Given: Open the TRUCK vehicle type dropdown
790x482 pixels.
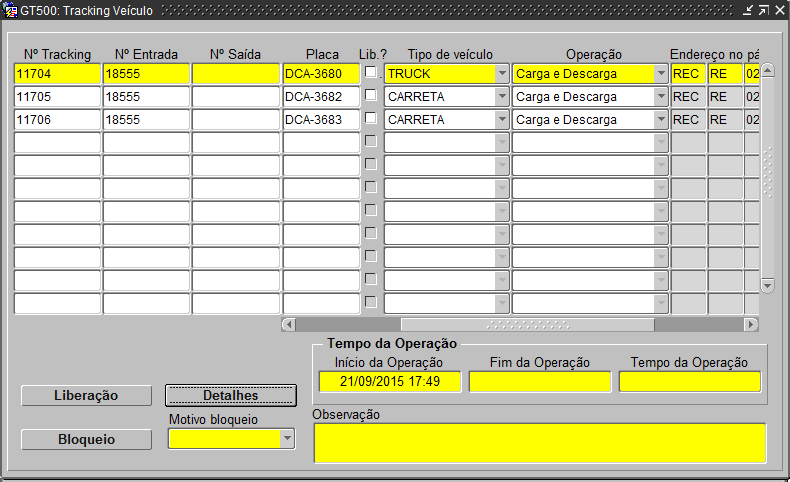Looking at the screenshot, I should (x=502, y=74).
